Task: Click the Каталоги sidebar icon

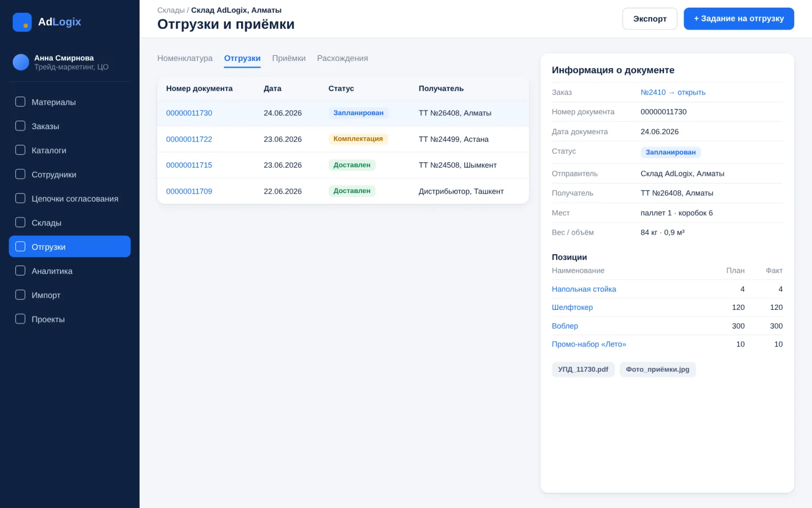Action: pyautogui.click(x=20, y=150)
